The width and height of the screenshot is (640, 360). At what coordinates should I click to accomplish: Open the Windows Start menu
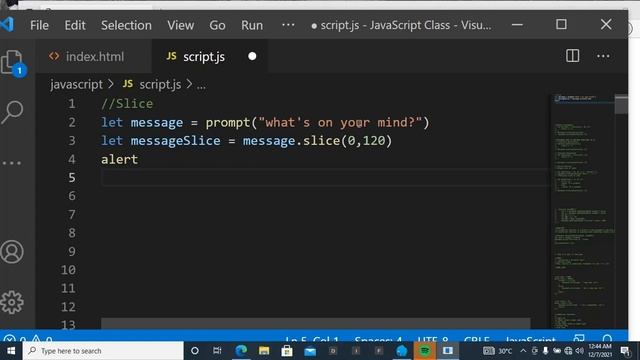(x=11, y=351)
